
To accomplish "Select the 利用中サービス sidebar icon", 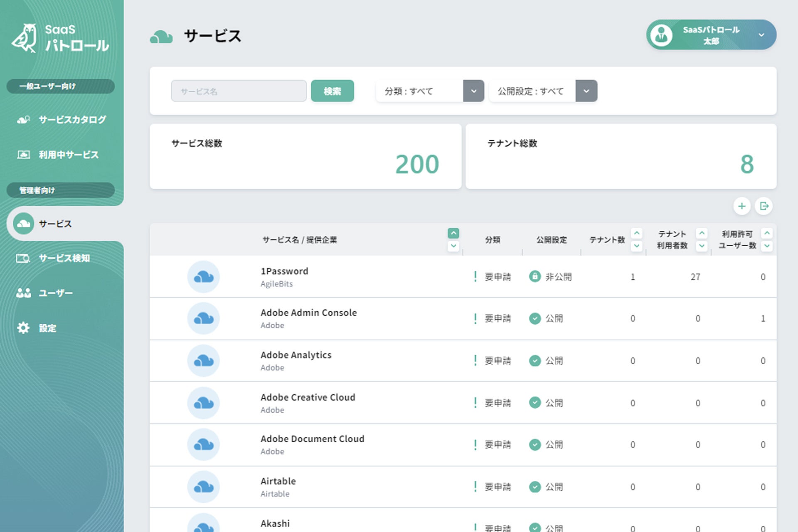I will click(x=23, y=155).
